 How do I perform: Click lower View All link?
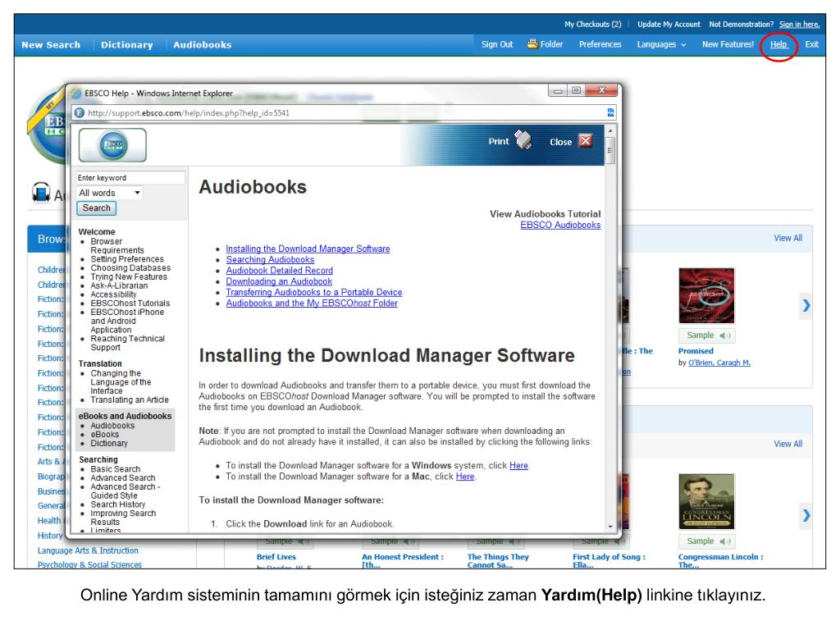(x=787, y=444)
